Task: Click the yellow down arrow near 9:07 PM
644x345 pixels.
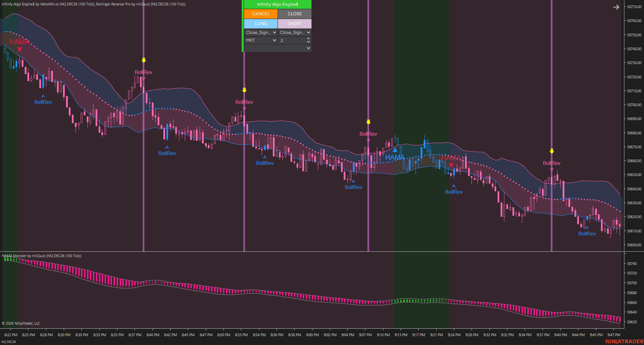Action: click(368, 122)
